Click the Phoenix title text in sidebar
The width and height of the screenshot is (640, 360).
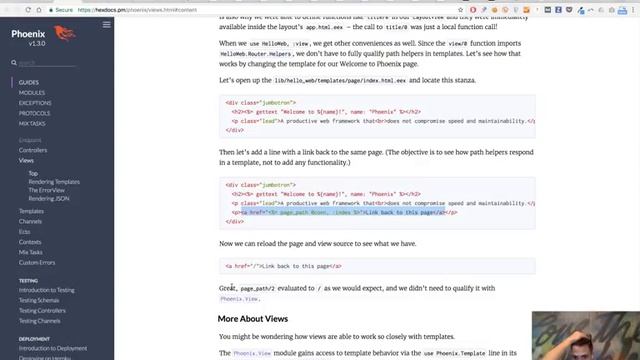[x=28, y=34]
